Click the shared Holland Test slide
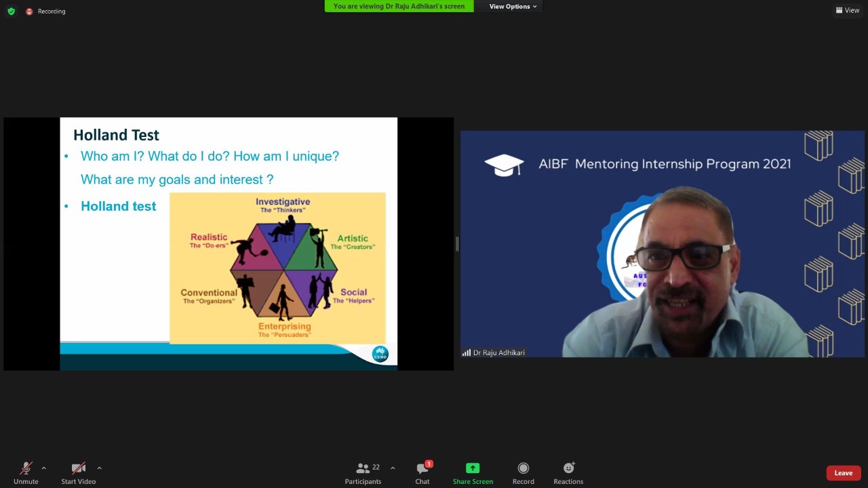 coord(229,244)
